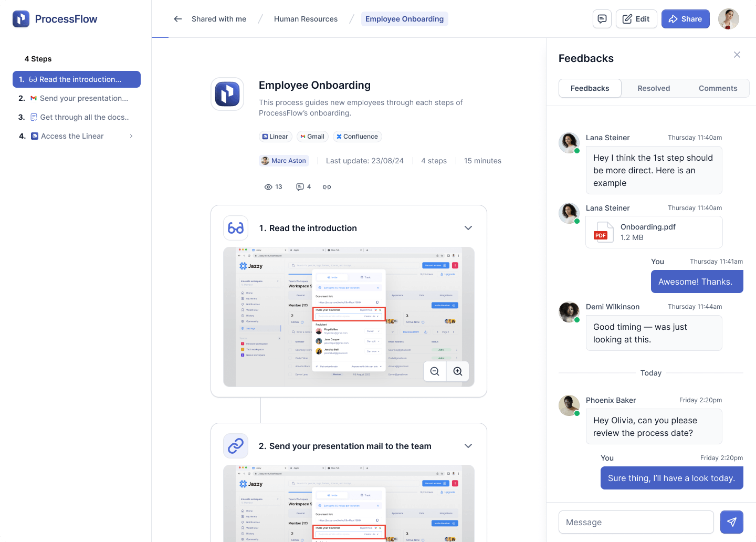Select step 1 Read the introduction in sidebar

pos(77,79)
